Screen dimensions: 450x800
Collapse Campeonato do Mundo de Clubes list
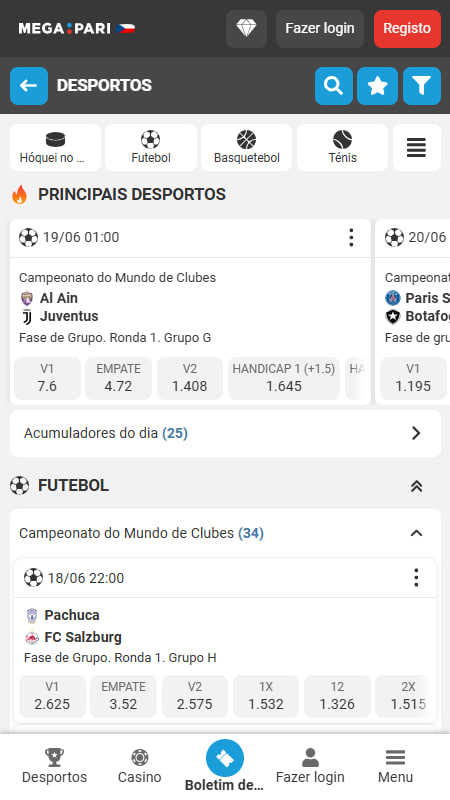416,533
